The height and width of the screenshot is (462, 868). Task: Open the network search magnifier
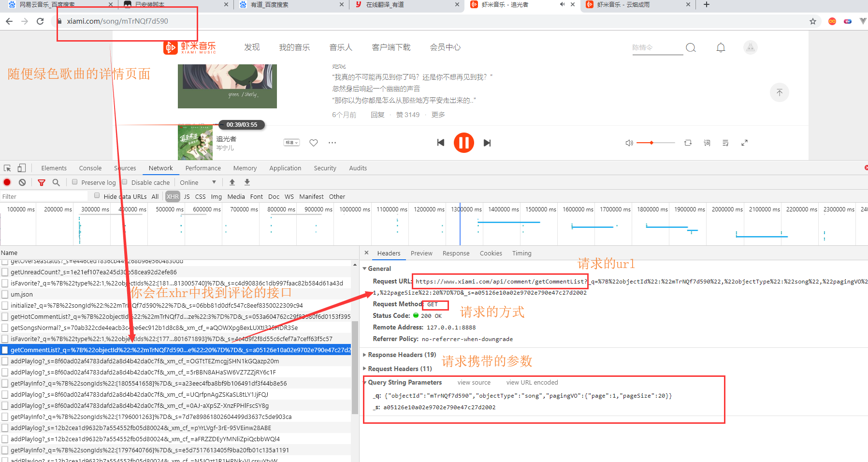click(x=56, y=182)
